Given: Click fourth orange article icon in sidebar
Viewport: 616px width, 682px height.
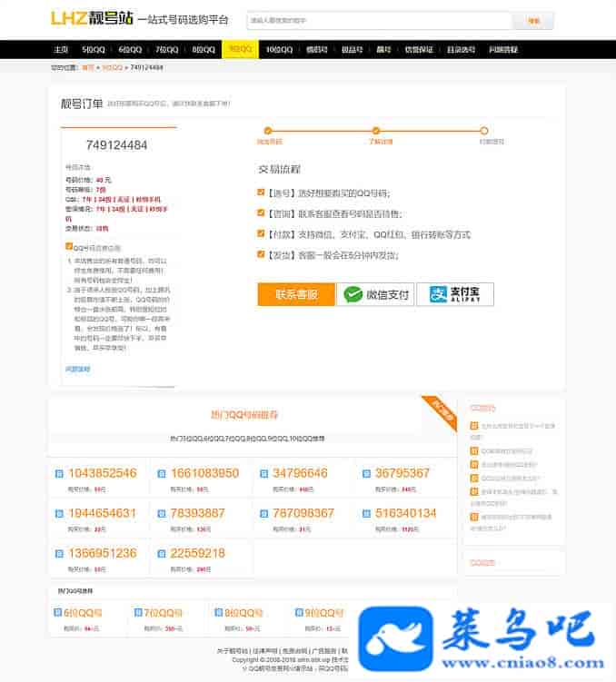Looking at the screenshot, I should [474, 478].
